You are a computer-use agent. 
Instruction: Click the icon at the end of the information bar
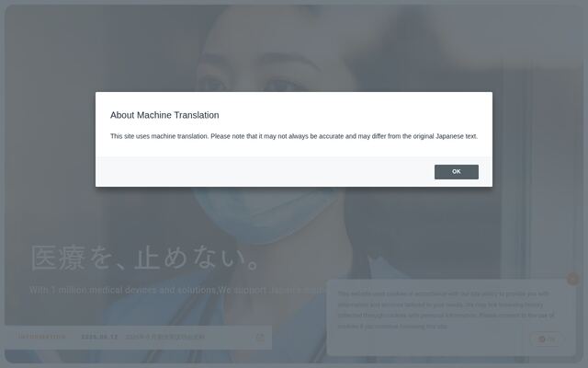(x=260, y=338)
